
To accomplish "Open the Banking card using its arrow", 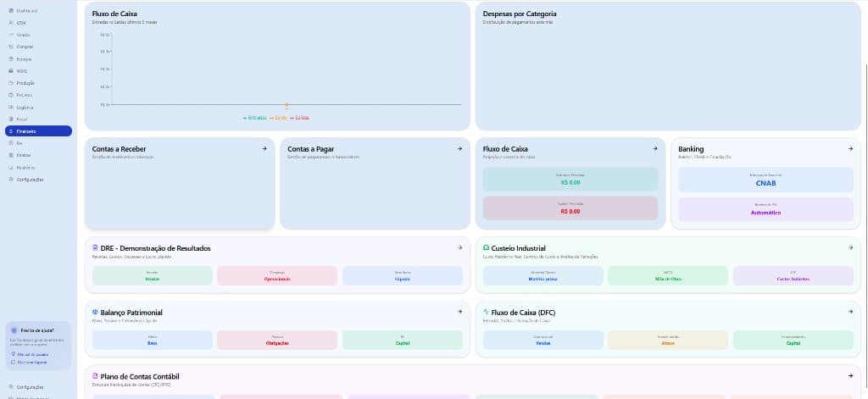I will coord(850,148).
